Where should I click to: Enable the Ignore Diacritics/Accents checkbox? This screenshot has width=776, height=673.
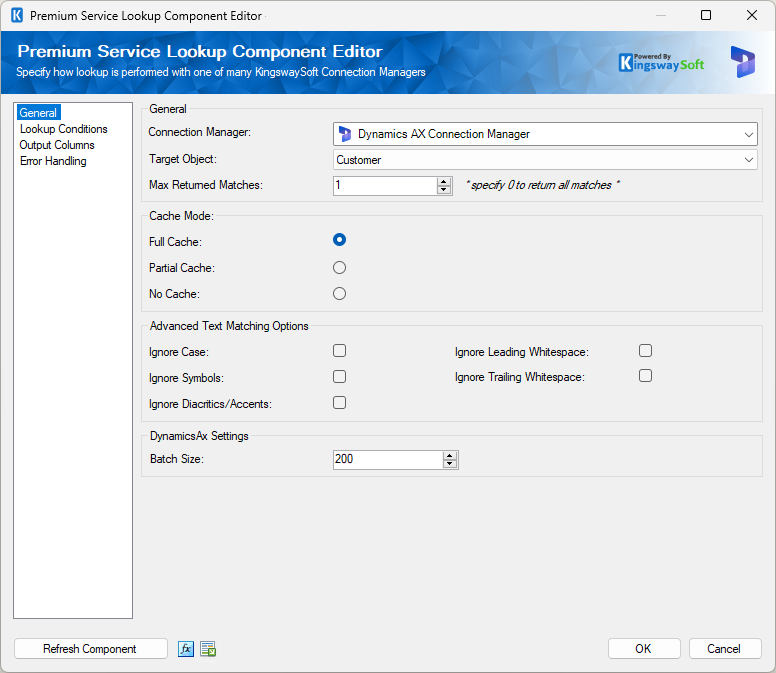click(x=340, y=403)
